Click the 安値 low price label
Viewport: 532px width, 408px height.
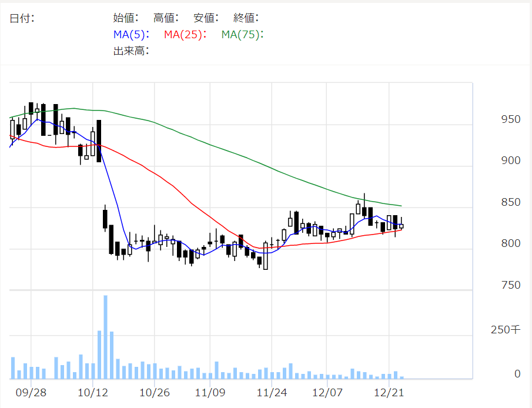(x=206, y=18)
